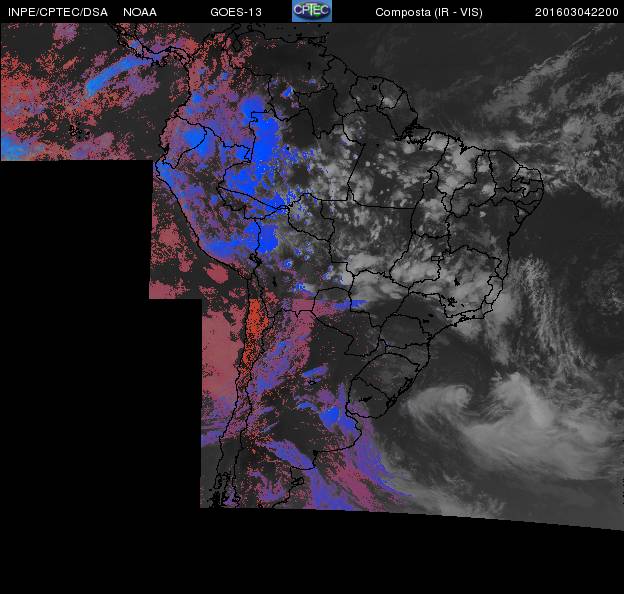The image size is (624, 594).
Task: Click the GOES-13 satellite label
Action: (x=236, y=12)
